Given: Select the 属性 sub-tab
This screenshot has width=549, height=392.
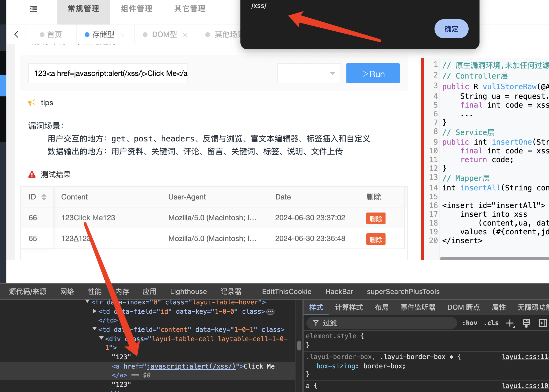Looking at the screenshot, I should tap(499, 307).
